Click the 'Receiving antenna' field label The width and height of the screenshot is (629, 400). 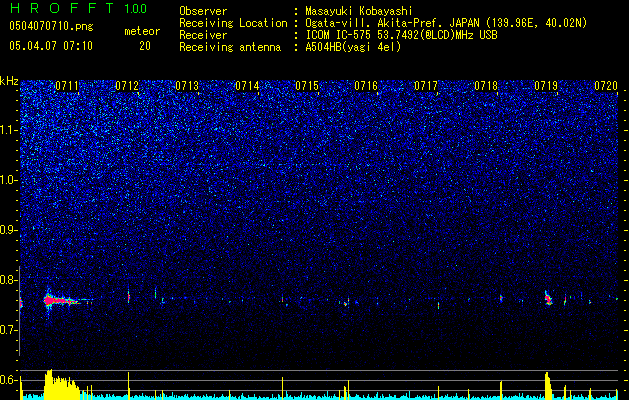tap(230, 47)
